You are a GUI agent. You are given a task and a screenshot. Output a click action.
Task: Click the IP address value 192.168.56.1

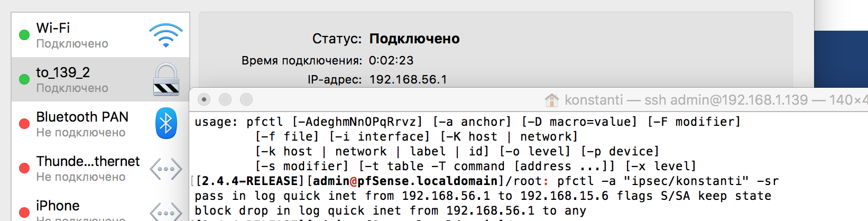pos(408,79)
